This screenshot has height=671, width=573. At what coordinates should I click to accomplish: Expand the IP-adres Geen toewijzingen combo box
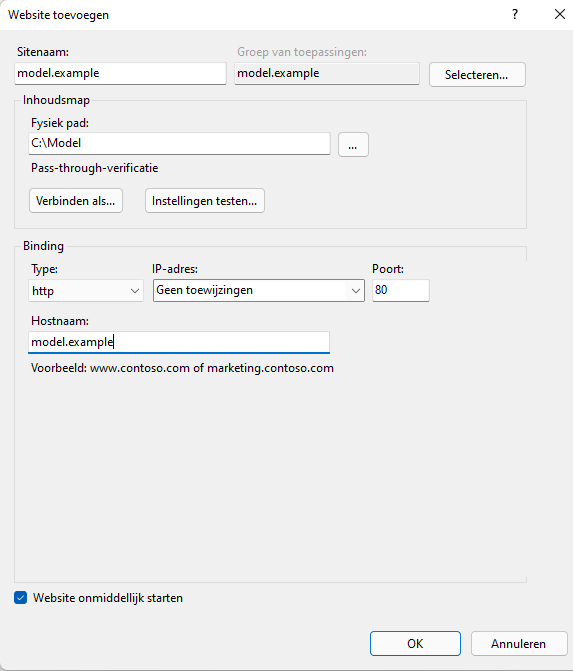tap(259, 291)
